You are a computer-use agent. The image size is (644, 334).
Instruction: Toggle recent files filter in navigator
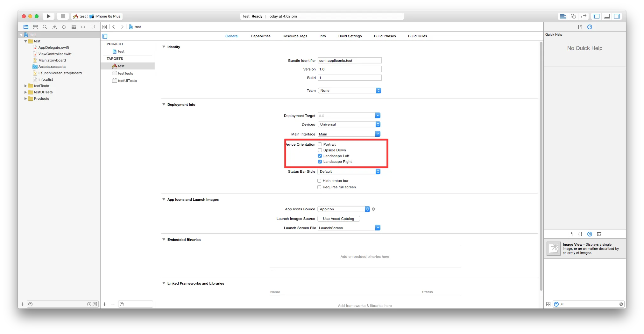[89, 304]
